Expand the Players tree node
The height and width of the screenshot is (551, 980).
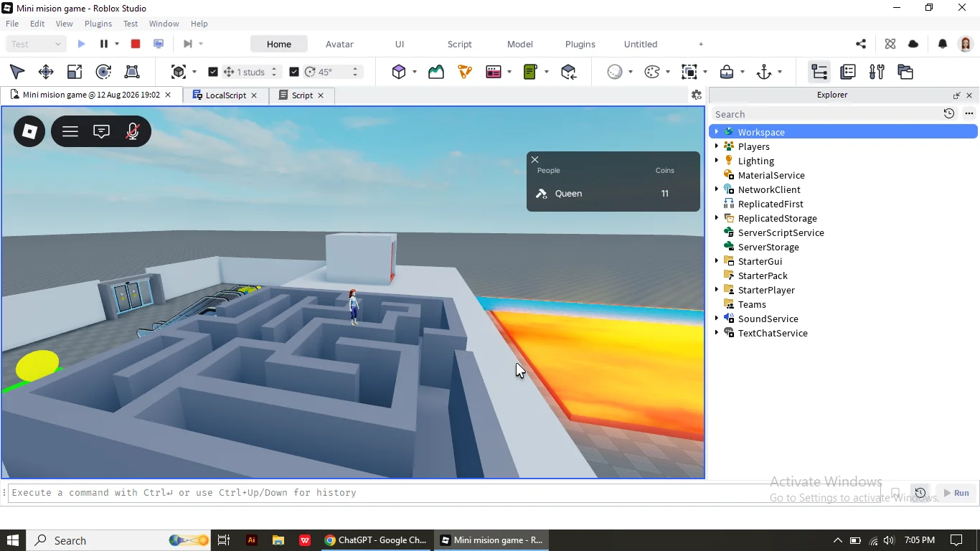[x=716, y=146]
